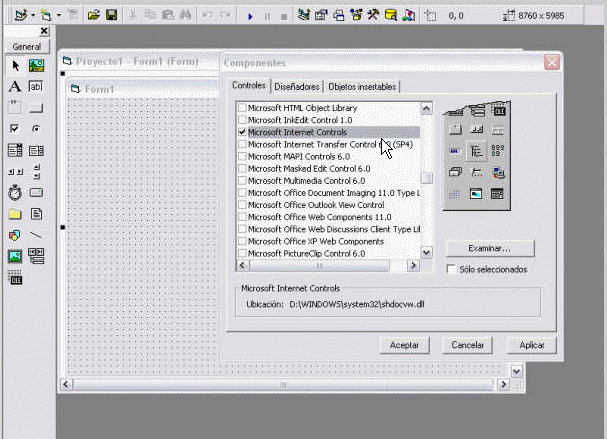
Task: Select the Frame control in the toolbox
Action: point(15,107)
